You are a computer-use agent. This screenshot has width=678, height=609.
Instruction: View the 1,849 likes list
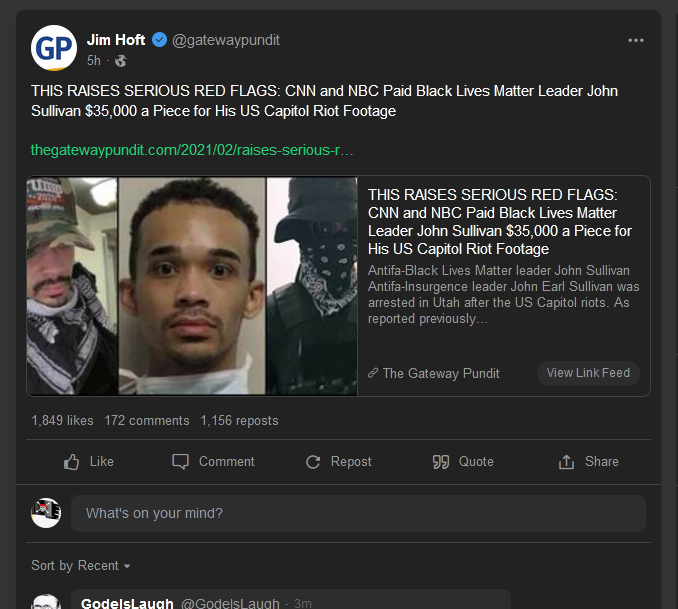click(x=62, y=420)
